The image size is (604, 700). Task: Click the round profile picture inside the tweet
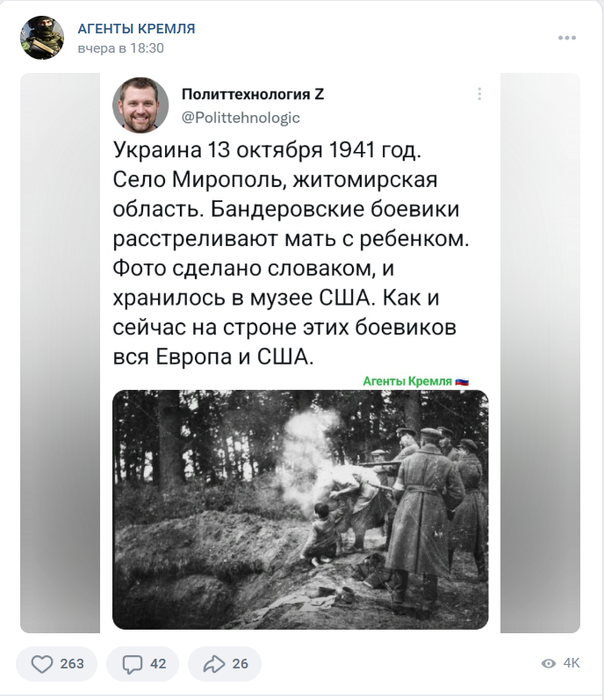coord(140,105)
